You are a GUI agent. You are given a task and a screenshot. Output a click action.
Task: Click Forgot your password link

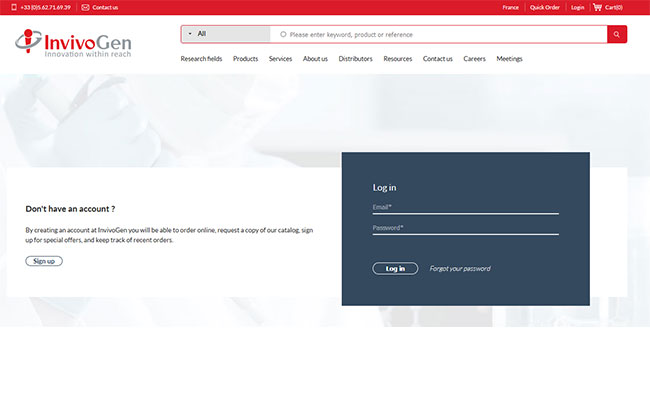[460, 269]
